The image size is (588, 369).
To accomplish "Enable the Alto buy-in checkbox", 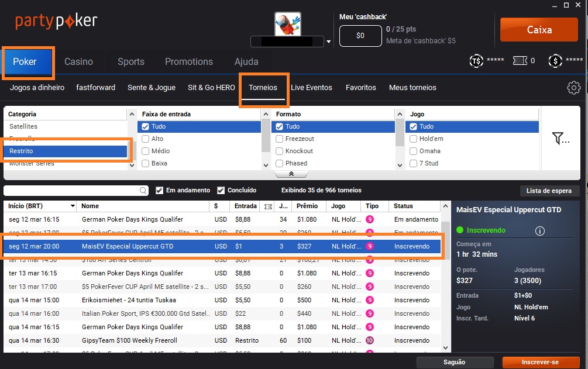I will [x=146, y=139].
